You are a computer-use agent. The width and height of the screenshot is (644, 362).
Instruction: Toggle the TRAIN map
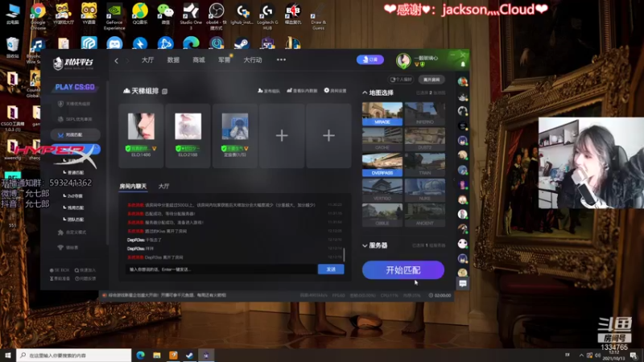point(425,165)
